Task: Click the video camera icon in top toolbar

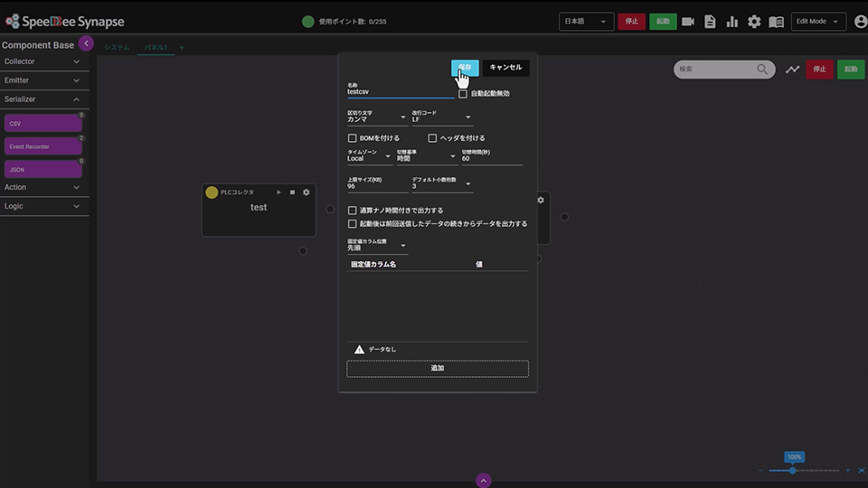Action: (x=688, y=22)
